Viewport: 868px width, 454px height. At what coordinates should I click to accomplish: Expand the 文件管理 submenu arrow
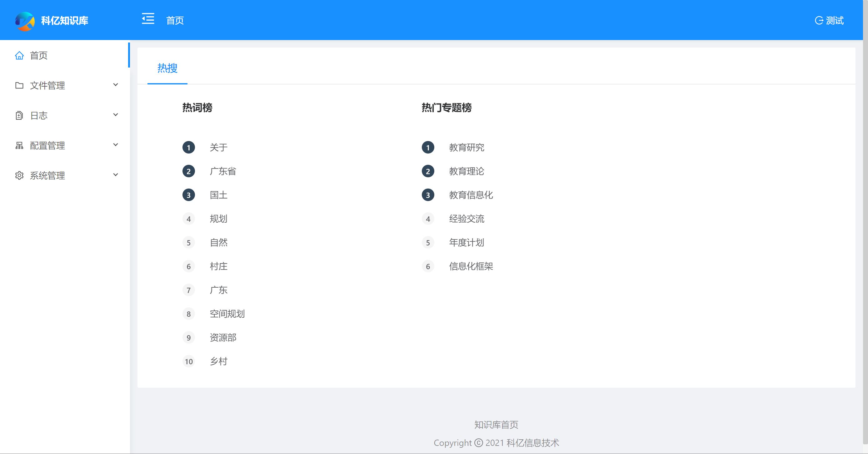(116, 85)
